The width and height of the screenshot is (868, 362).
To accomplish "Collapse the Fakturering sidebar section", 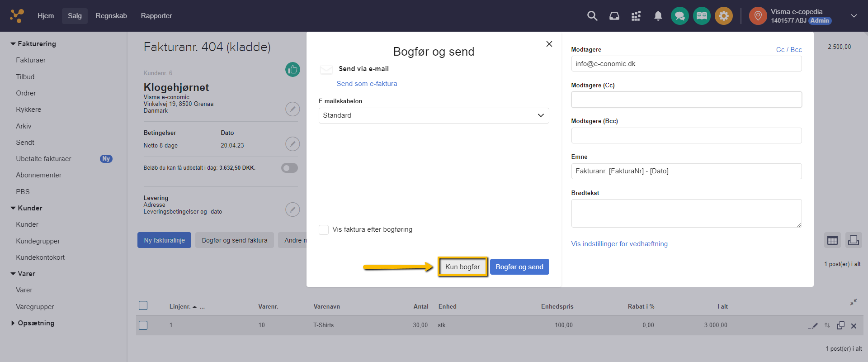I will pos(13,44).
